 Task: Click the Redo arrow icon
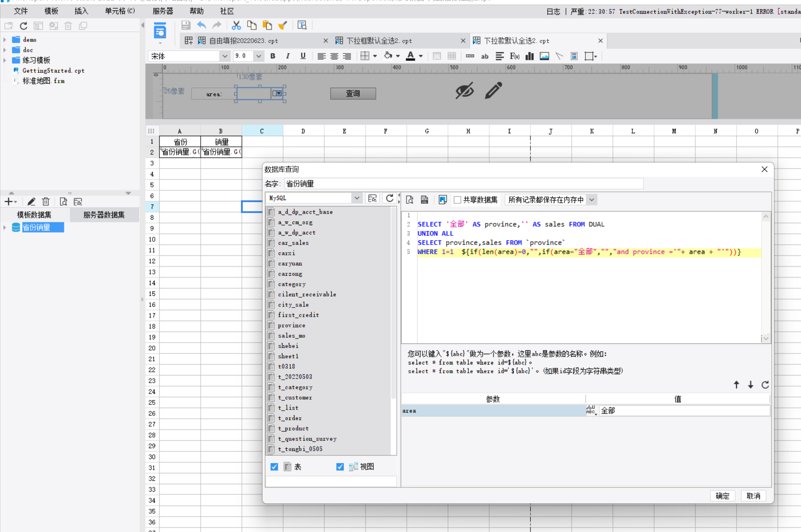(x=217, y=26)
